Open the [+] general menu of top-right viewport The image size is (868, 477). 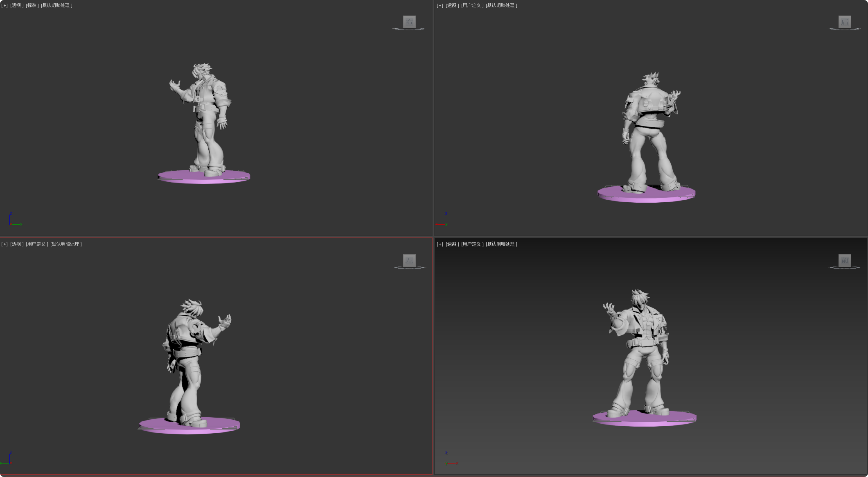click(x=440, y=5)
